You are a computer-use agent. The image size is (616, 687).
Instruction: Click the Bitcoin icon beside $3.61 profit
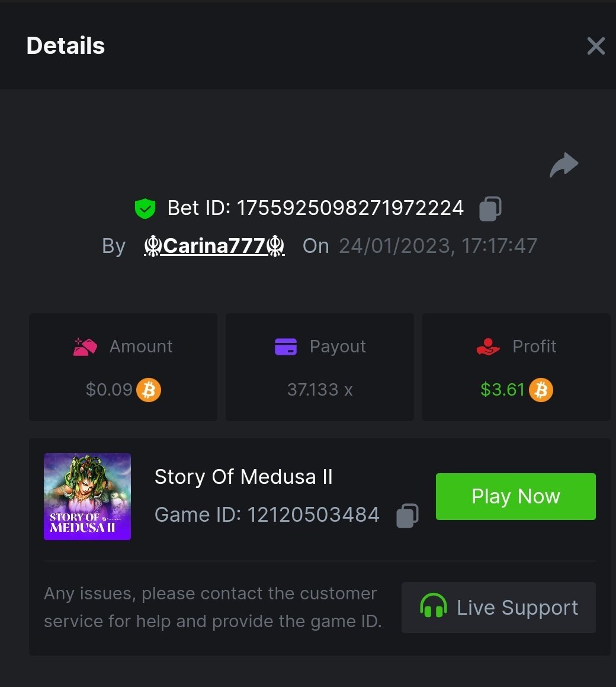(x=541, y=390)
